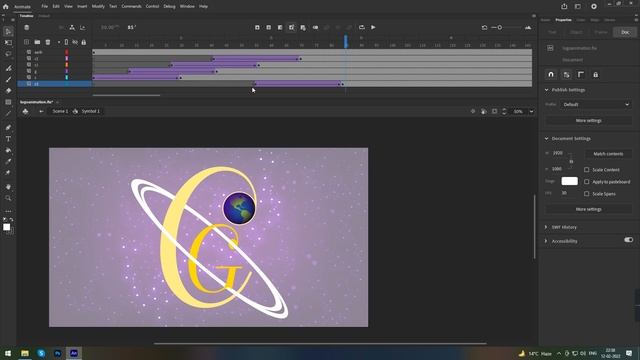
Task: Open the Modify menu
Action: pos(98,7)
